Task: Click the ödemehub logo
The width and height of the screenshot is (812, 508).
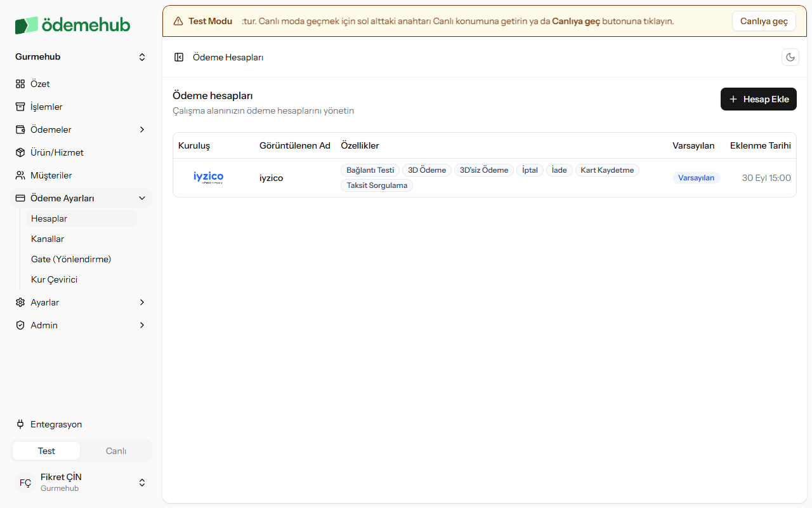Action: pos(72,25)
